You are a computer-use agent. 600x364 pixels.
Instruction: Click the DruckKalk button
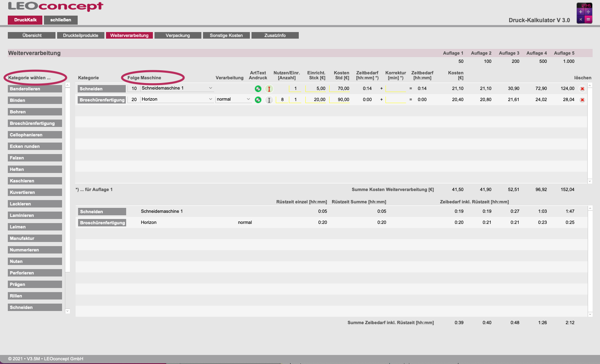point(25,20)
